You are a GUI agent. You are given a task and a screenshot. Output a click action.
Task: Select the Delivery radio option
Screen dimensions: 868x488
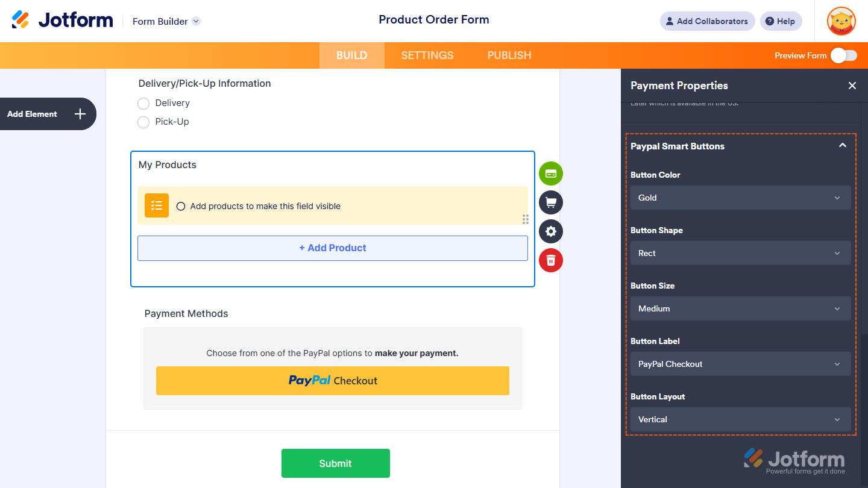tap(143, 104)
